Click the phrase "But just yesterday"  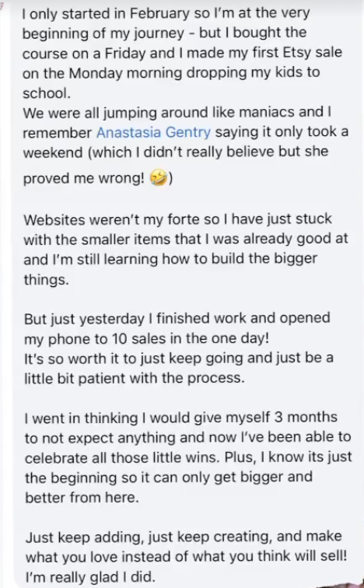pyautogui.click(x=84, y=319)
